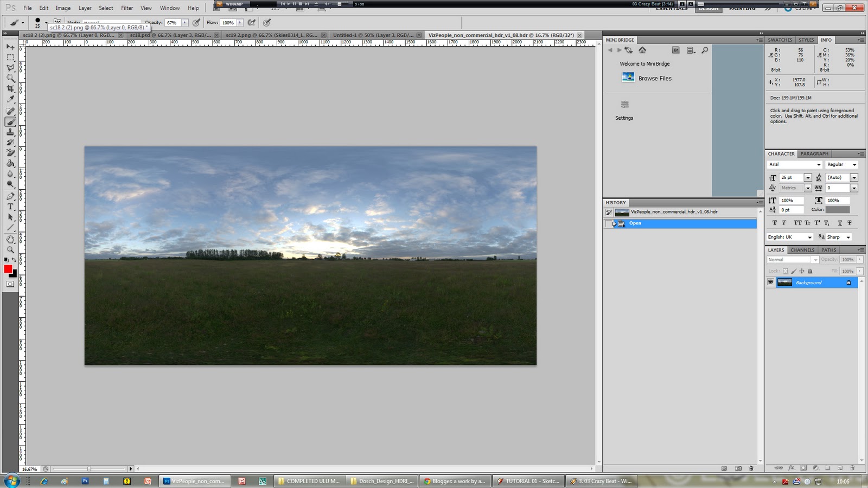Select the Pen tool

click(10, 195)
